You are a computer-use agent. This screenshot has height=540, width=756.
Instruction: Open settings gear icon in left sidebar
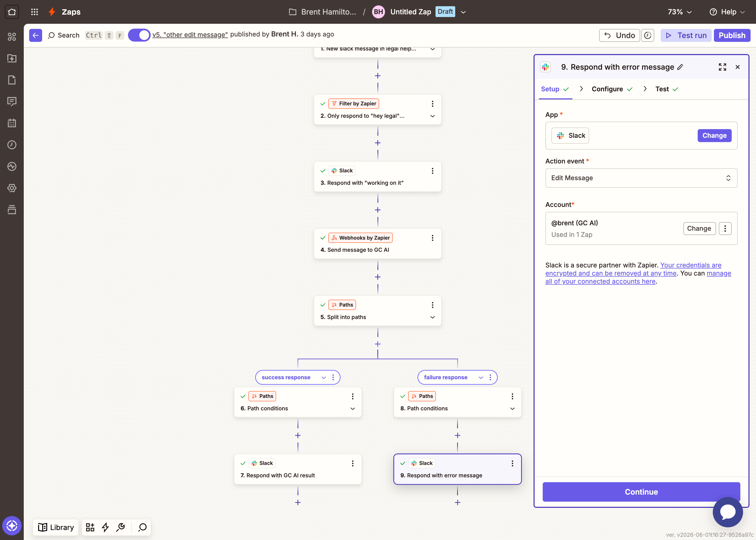tap(12, 188)
